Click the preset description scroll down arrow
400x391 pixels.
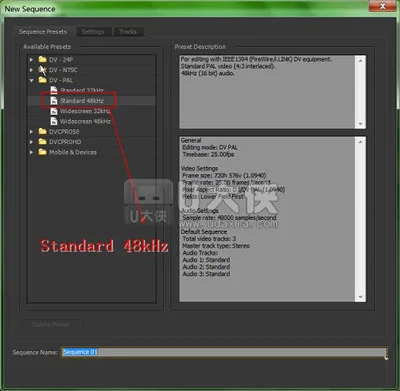[360, 124]
